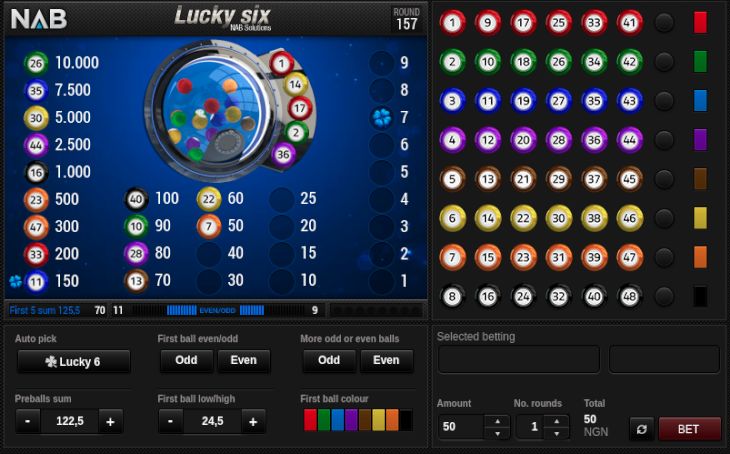Click the Amount input field
Screen dimensions: 730x454
(461, 427)
